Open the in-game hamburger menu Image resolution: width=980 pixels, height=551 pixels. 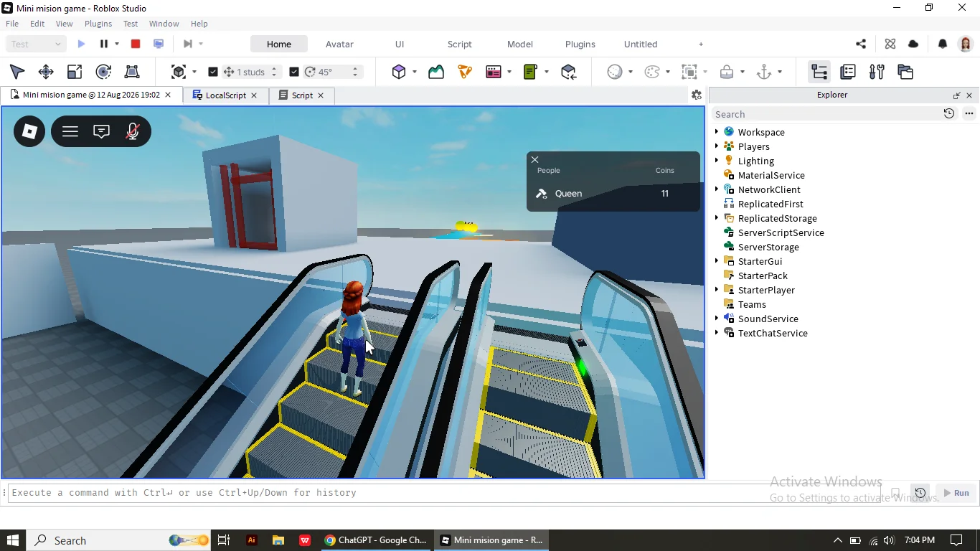pyautogui.click(x=70, y=131)
